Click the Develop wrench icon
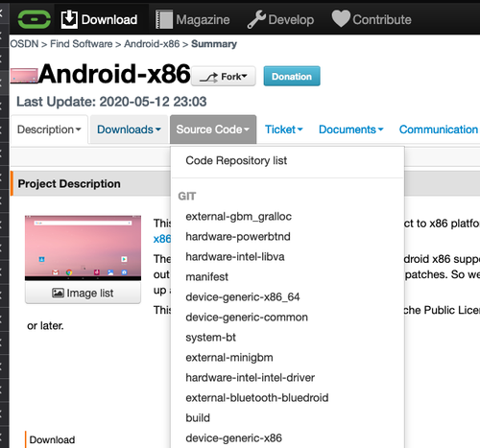Screen dimensions: 480x448 tap(256, 19)
